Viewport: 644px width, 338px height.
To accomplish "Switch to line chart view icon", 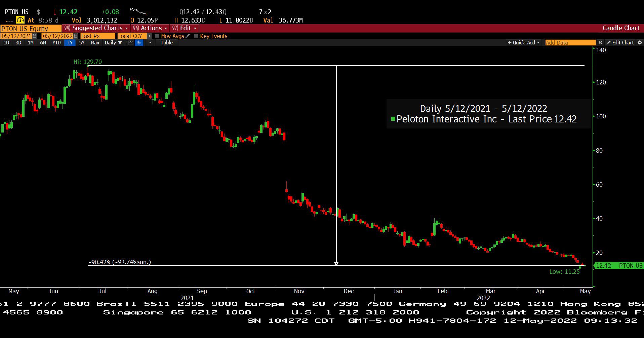I will click(130, 43).
